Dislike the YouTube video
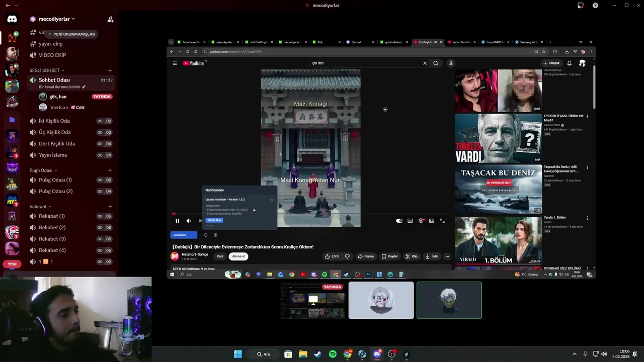 click(x=347, y=256)
